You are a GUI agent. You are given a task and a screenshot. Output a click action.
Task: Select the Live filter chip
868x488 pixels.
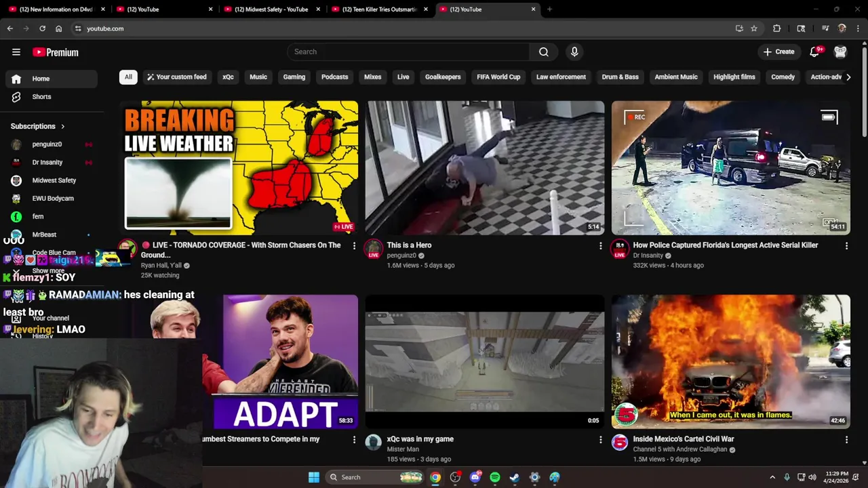403,77
